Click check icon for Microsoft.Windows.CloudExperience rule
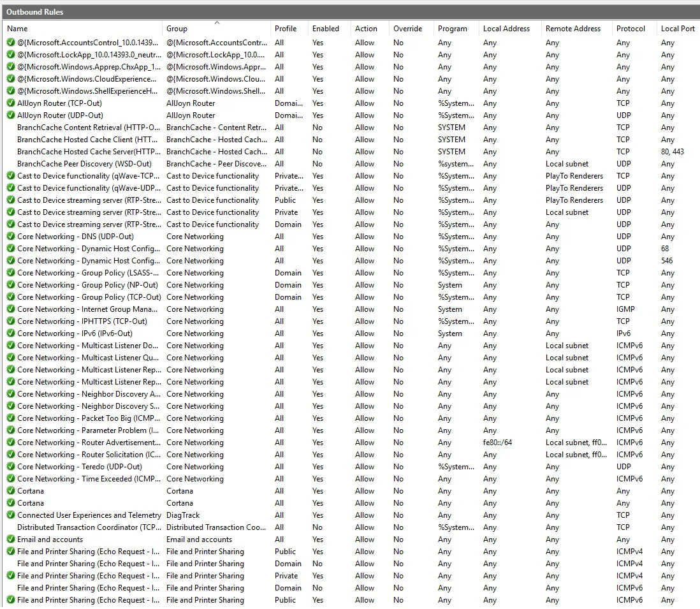The height and width of the screenshot is (609, 700). [11, 79]
